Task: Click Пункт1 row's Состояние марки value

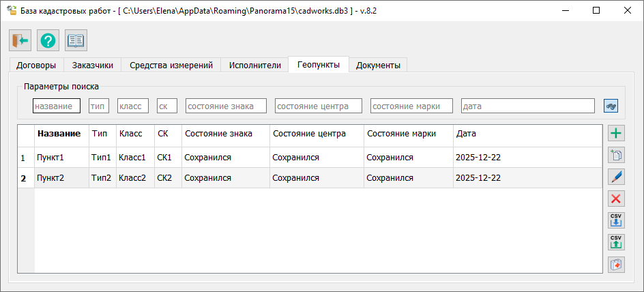Action: tap(409, 158)
